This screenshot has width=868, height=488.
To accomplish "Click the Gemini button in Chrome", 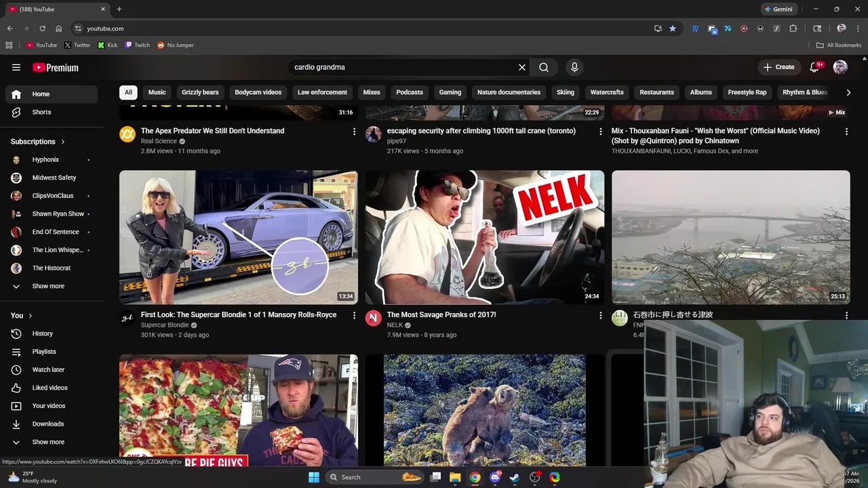I will click(x=778, y=9).
